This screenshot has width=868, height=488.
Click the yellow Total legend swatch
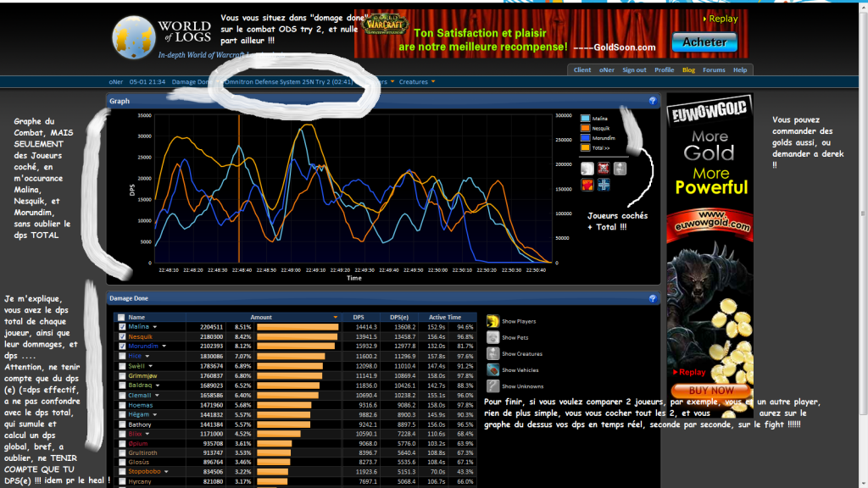tap(585, 147)
